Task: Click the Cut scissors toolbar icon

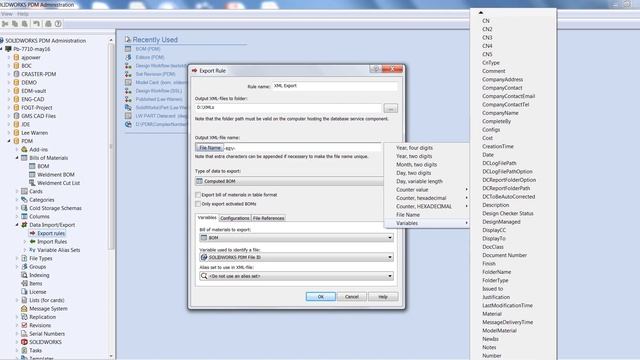Action: tap(5, 24)
